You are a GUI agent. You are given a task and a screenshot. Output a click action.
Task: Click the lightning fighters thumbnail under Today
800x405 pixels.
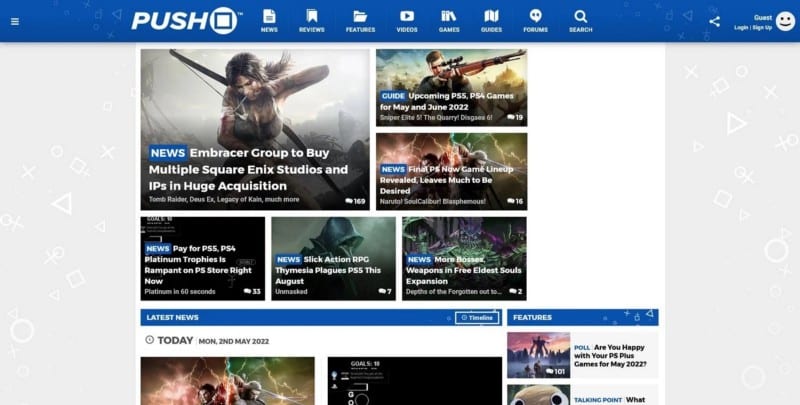(228, 381)
